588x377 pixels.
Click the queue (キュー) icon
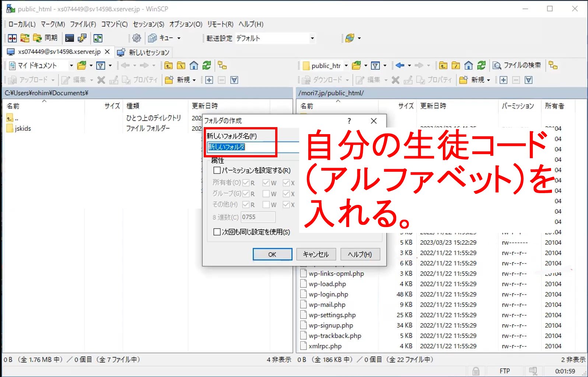(153, 38)
